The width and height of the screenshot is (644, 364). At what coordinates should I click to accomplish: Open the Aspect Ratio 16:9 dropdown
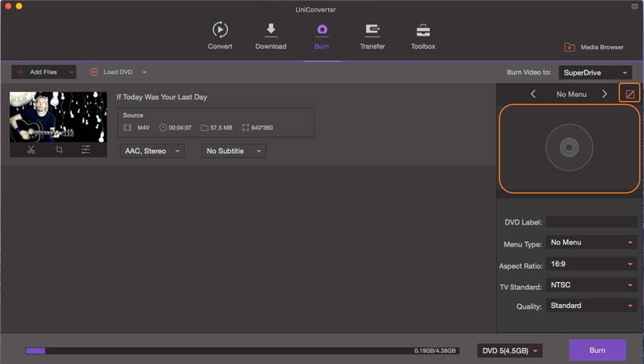(x=592, y=264)
